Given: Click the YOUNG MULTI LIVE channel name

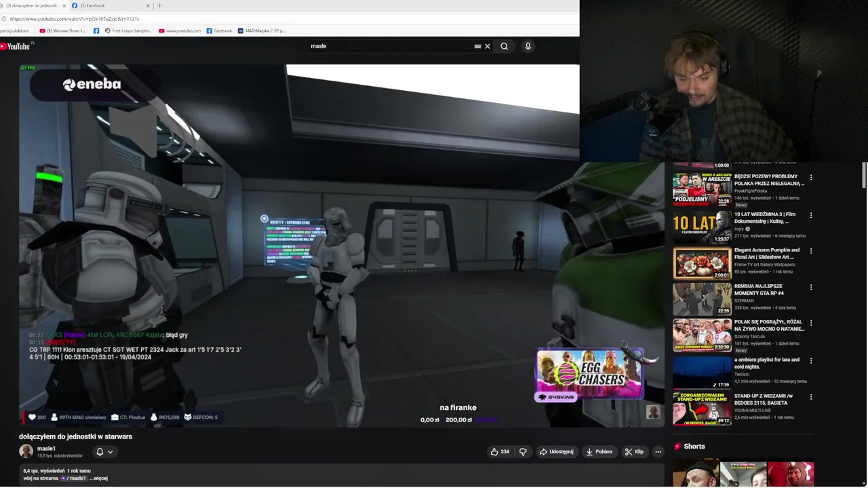Looking at the screenshot, I should click(753, 410).
